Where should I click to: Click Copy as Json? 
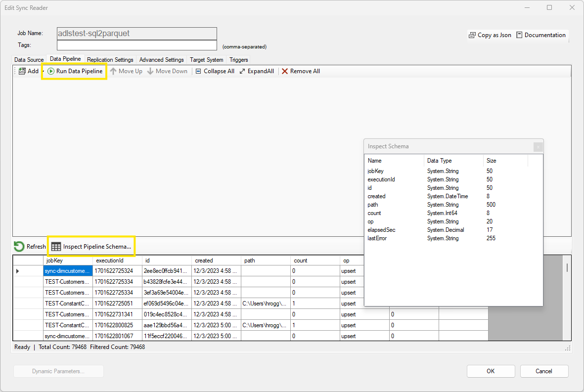pyautogui.click(x=490, y=35)
